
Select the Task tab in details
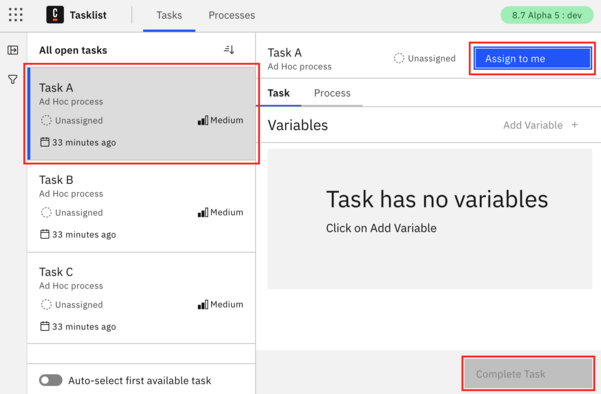click(x=279, y=93)
